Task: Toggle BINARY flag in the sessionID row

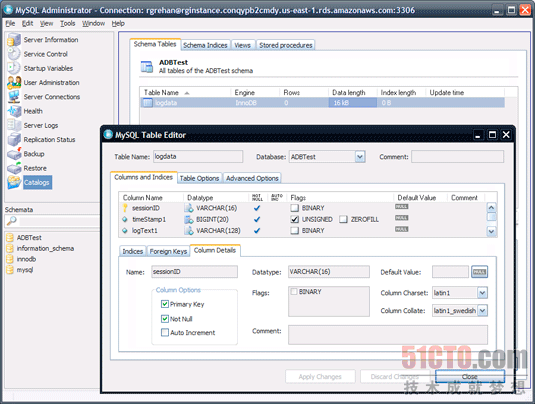Action: 295,208
